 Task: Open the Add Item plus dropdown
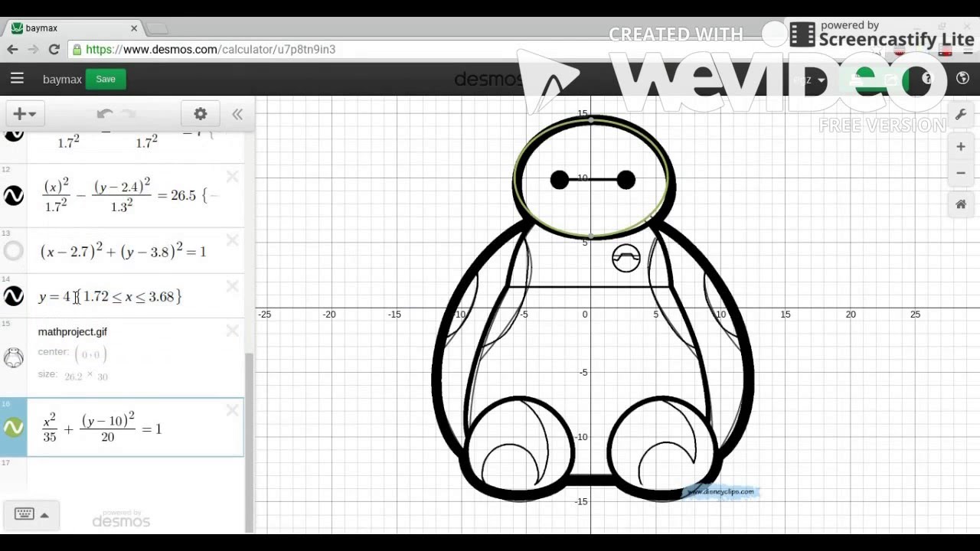click(25, 114)
